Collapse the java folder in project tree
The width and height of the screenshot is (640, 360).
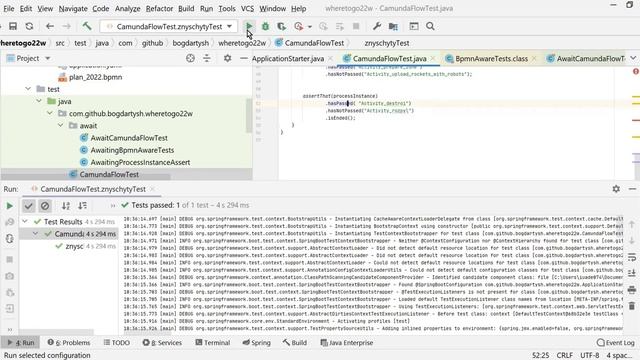click(x=39, y=101)
